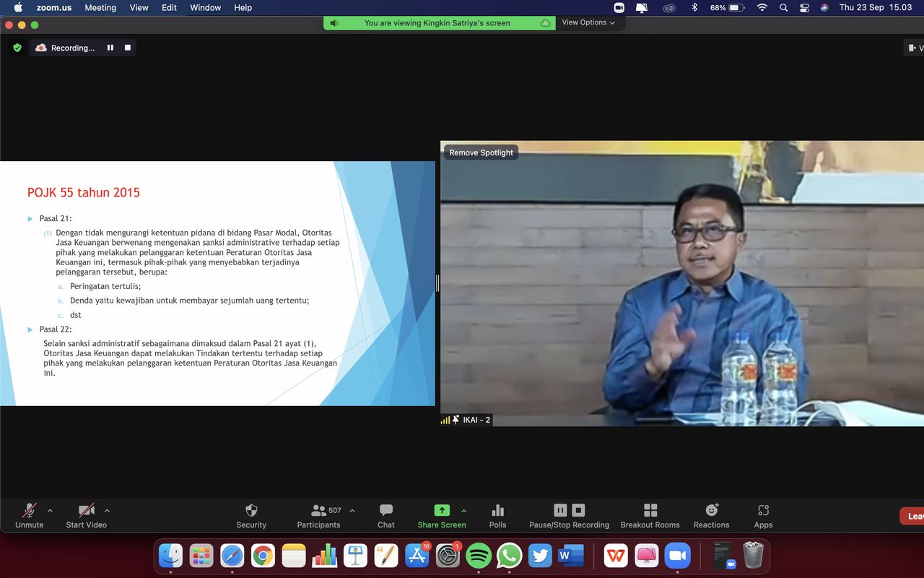Open WPS Office from the dock
The height and width of the screenshot is (578, 924).
coord(616,556)
